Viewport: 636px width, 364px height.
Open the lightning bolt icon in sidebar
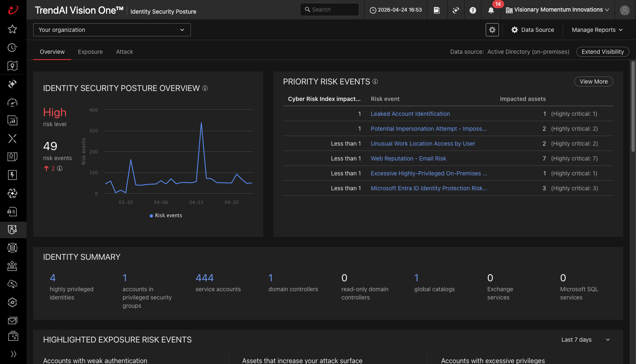pyautogui.click(x=12, y=175)
